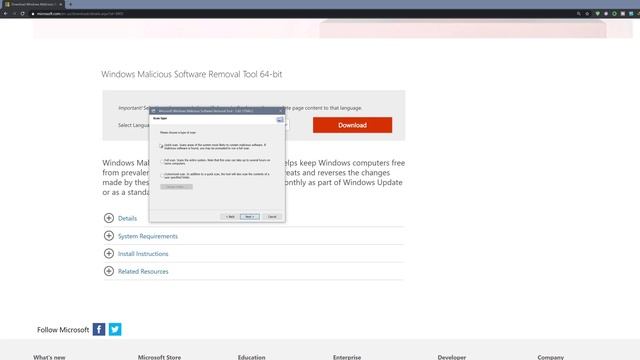Click the greyed Choose Folder button

pos(176,187)
